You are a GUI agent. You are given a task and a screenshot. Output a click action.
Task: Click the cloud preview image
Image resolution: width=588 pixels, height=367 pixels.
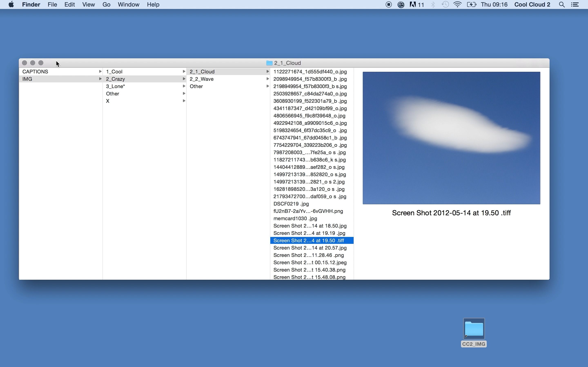[x=451, y=138]
